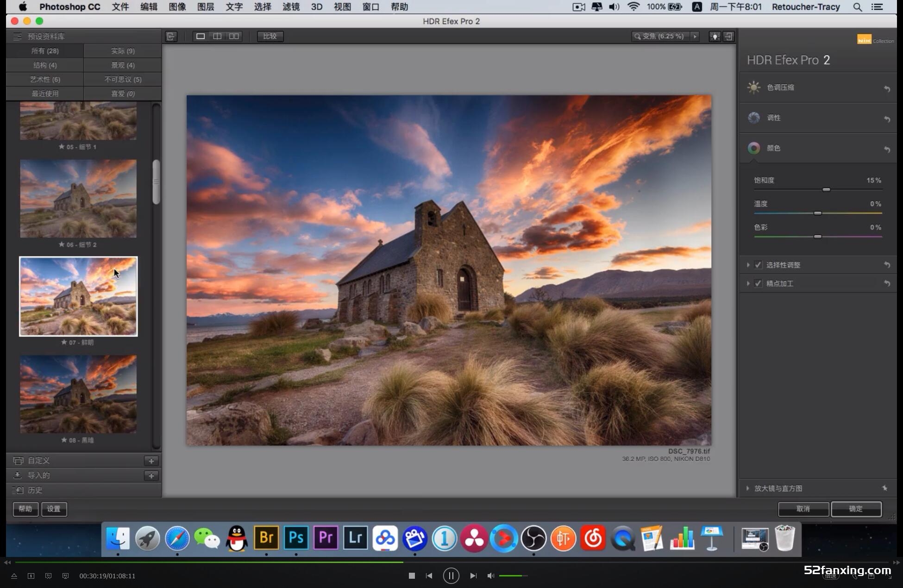Screen dimensions: 903x588
Task: Show the 喜爱 (0) favorites presets
Action: pos(123,94)
